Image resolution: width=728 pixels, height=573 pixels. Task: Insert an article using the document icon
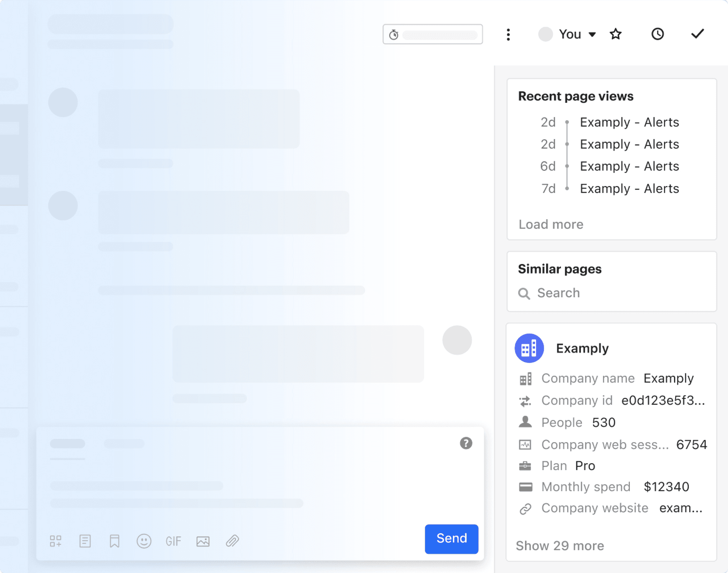click(x=85, y=541)
